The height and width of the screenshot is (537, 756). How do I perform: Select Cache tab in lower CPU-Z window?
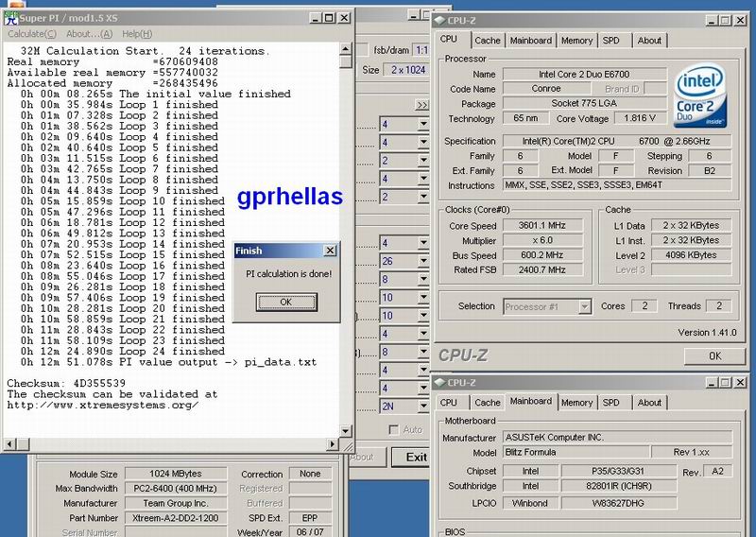tap(488, 403)
